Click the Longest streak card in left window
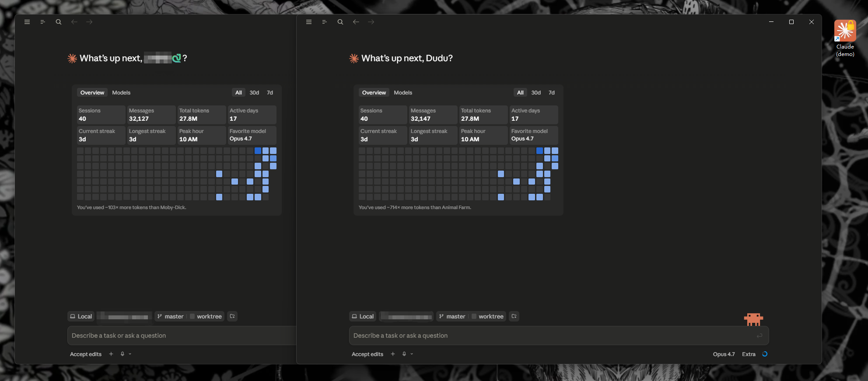The height and width of the screenshot is (381, 868). (151, 135)
